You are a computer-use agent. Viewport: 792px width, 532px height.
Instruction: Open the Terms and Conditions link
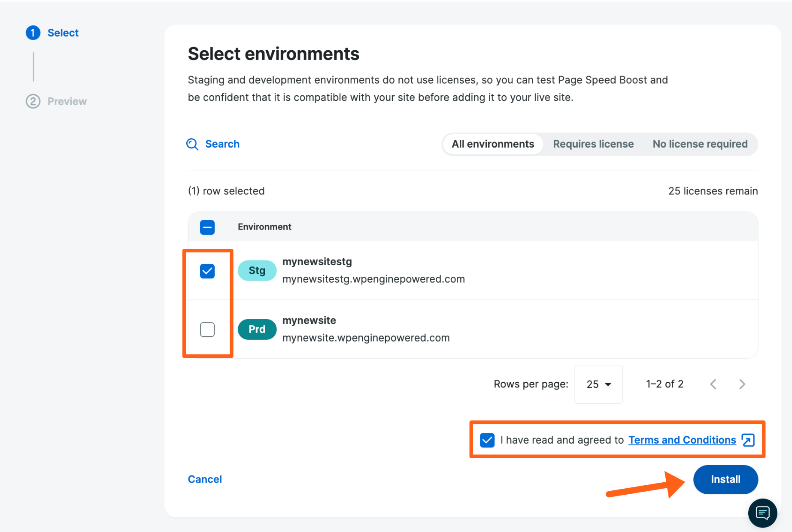[x=682, y=440]
